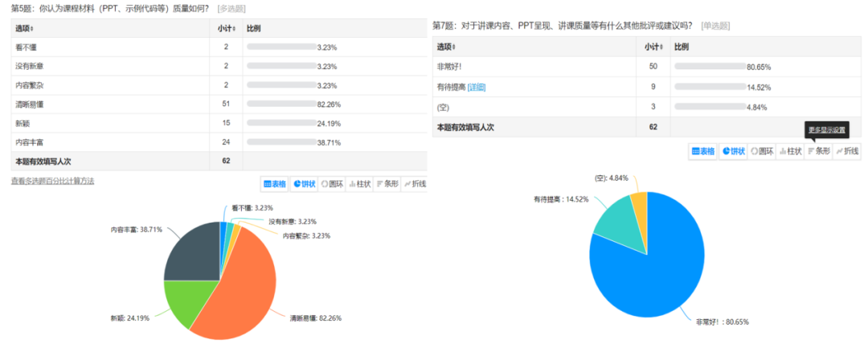This screenshot has height=348, width=868.
Task: Toggle 表格 table display for question 5
Action: (x=275, y=184)
